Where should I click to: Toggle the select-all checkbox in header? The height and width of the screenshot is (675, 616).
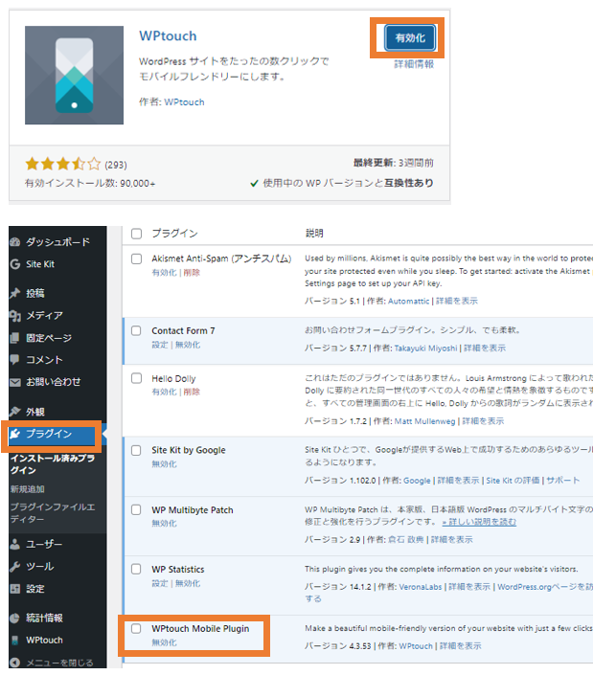(x=136, y=234)
